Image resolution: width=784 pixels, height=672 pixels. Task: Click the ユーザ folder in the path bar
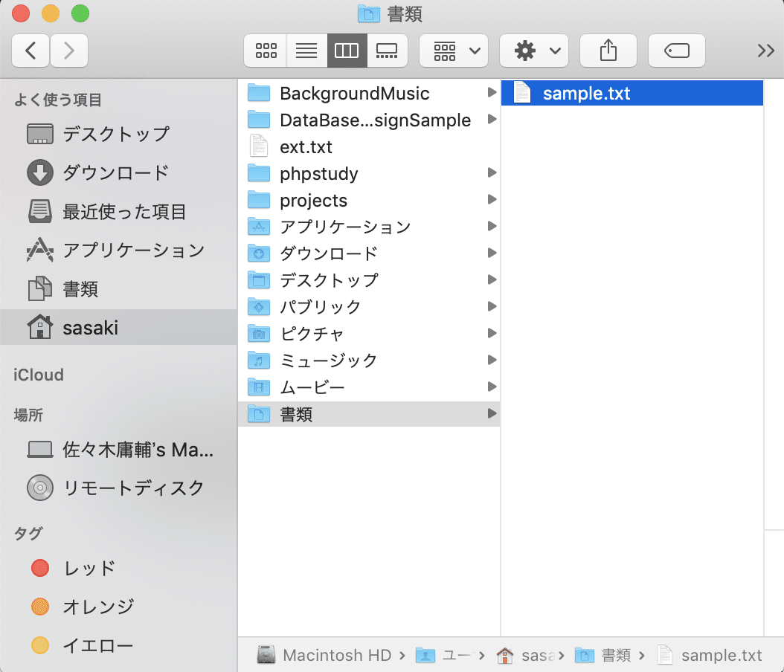tap(443, 655)
